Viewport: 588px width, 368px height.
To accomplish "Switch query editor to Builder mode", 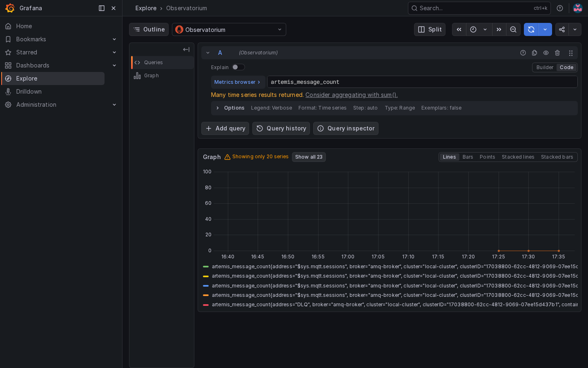I will (x=545, y=67).
